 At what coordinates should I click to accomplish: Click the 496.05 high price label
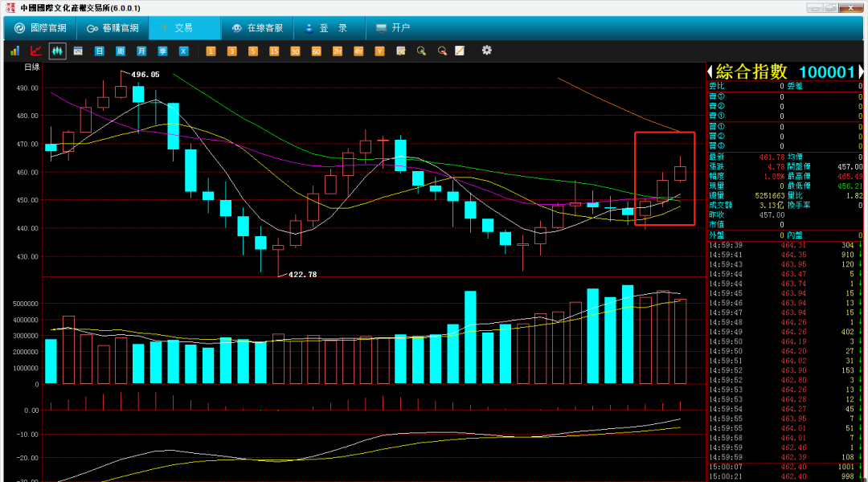click(x=145, y=75)
